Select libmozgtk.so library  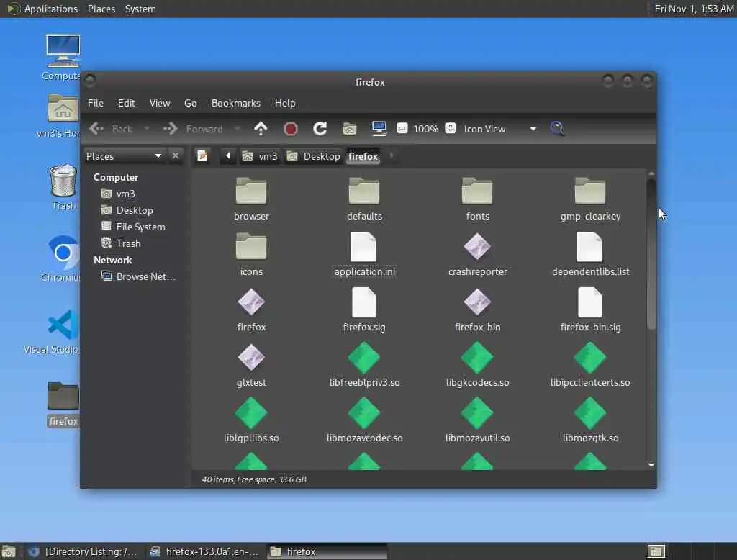590,421
